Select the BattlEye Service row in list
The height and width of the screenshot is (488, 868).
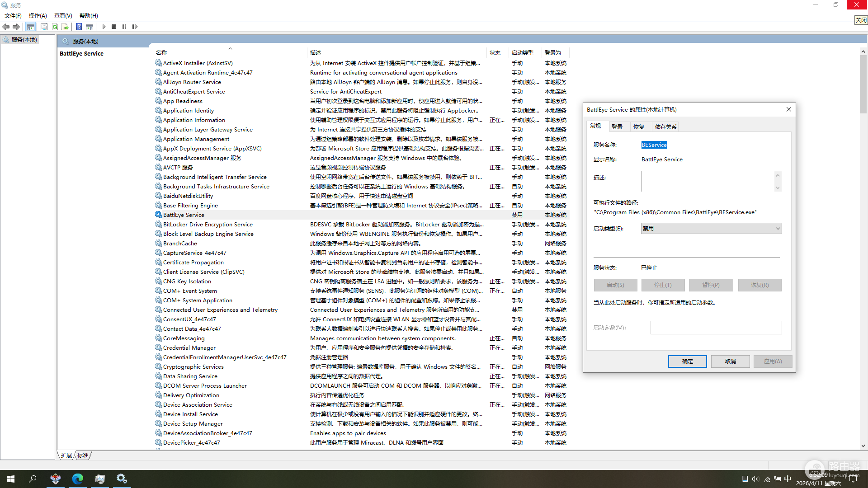361,215
